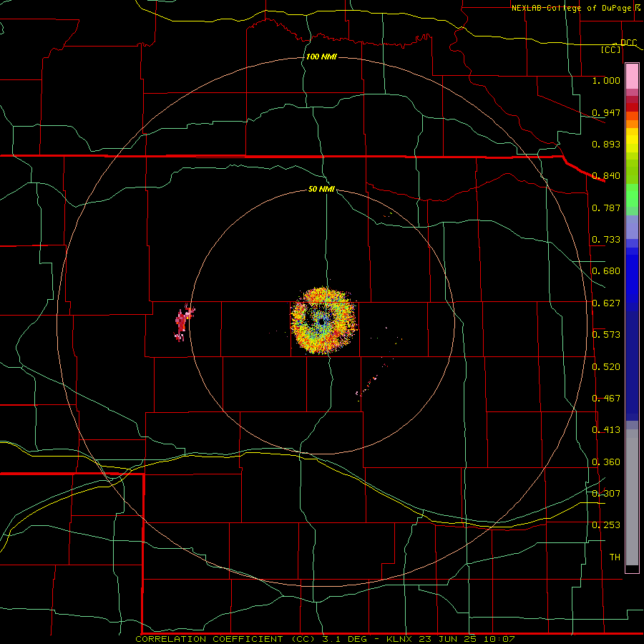Click the CORRELATION COEFFICIENT caption at bottom
The image size is (644, 644).
tap(326, 639)
